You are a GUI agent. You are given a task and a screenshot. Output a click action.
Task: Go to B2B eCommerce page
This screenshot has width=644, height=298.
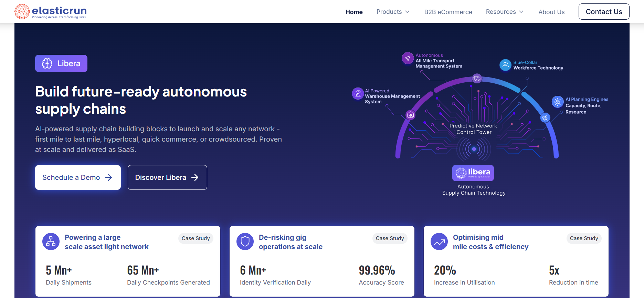(x=448, y=12)
